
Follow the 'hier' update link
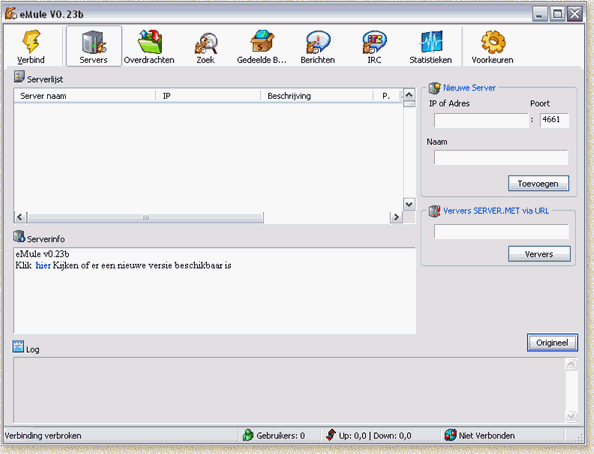43,265
